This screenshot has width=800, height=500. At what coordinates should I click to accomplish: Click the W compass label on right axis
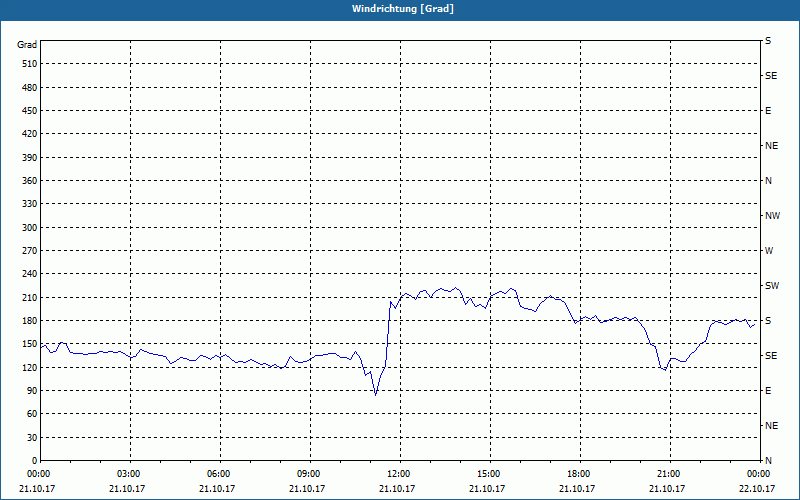coord(769,251)
